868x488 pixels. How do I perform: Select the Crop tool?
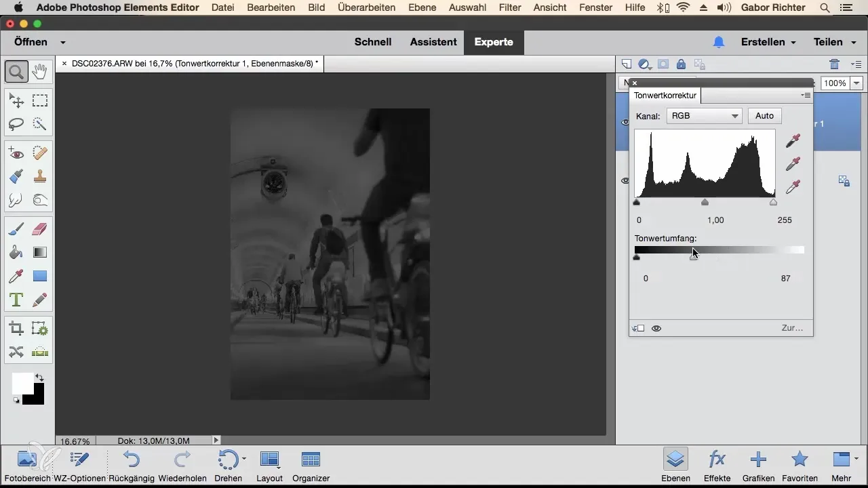tap(16, 329)
